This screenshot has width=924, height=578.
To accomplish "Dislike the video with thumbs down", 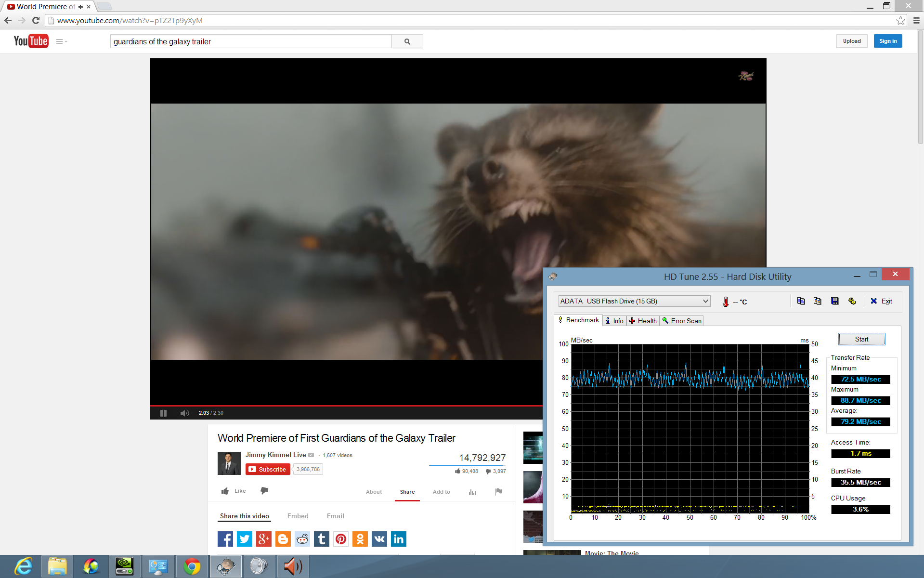I will coord(264,491).
